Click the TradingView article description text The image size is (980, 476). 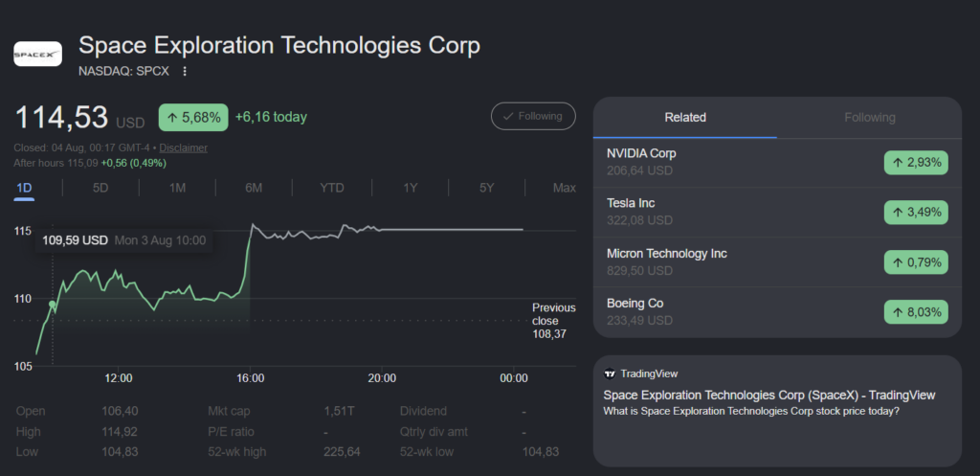click(751, 412)
